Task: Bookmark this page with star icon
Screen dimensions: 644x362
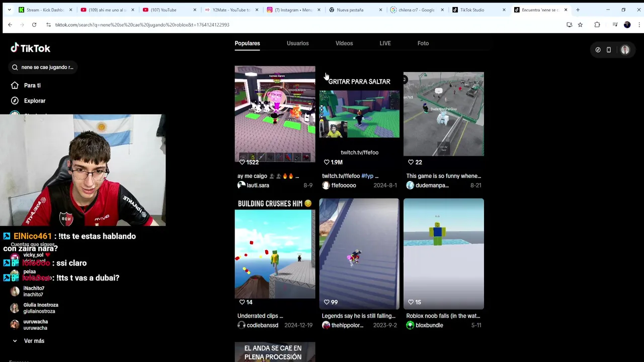Action: pyautogui.click(x=580, y=25)
